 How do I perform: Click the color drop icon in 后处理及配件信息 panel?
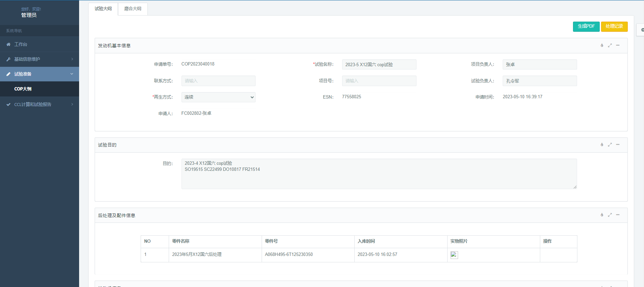[x=602, y=215]
